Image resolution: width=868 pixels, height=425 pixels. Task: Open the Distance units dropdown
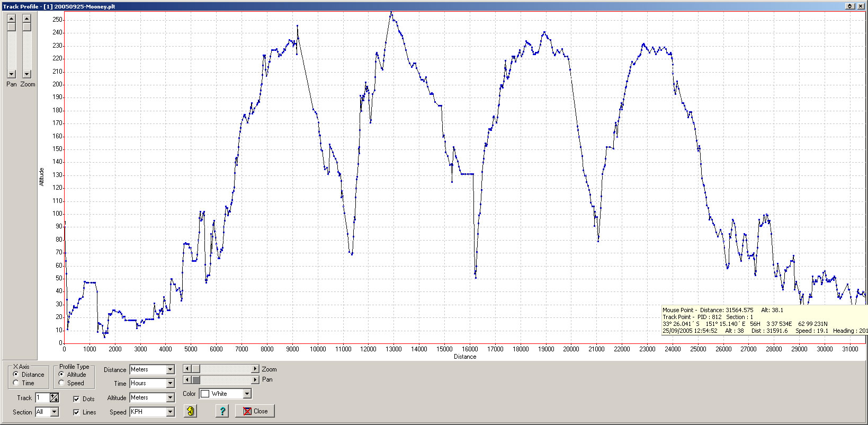170,370
